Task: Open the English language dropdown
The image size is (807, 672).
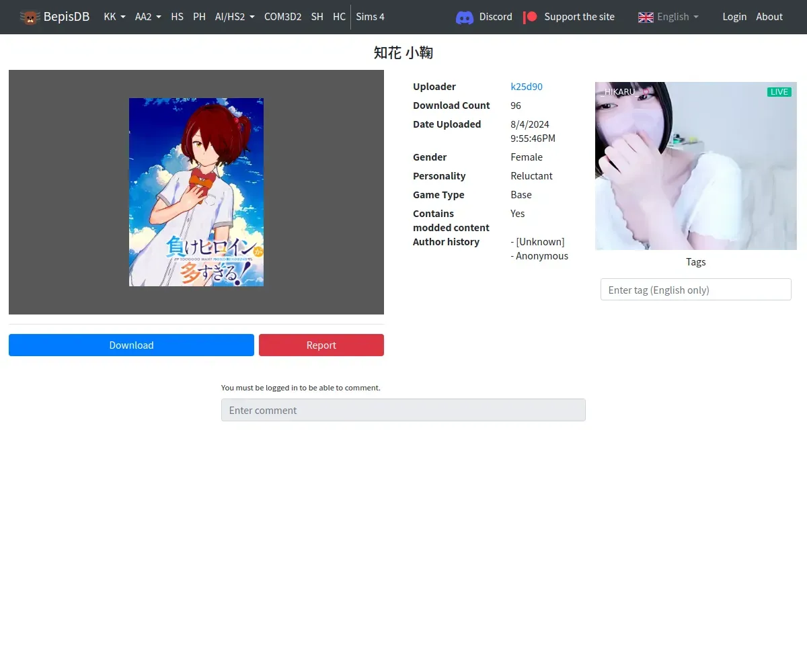Action: pyautogui.click(x=677, y=17)
